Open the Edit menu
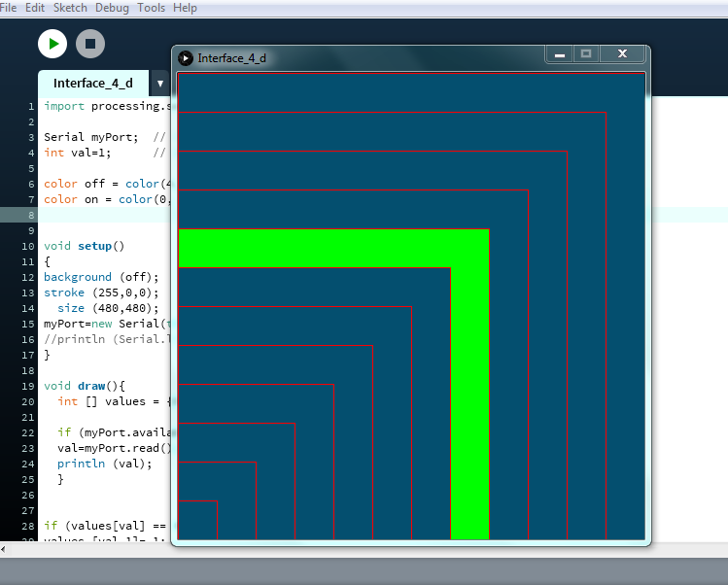Image resolution: width=728 pixels, height=585 pixels. [35, 8]
